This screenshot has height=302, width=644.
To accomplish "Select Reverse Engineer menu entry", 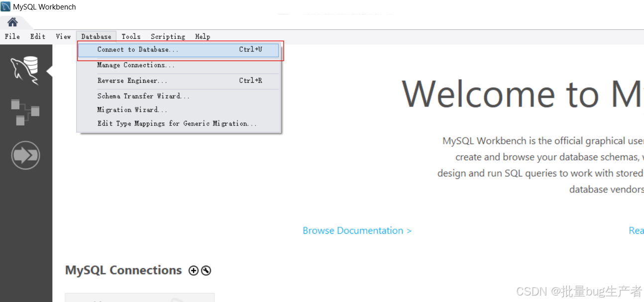I will coord(179,81).
